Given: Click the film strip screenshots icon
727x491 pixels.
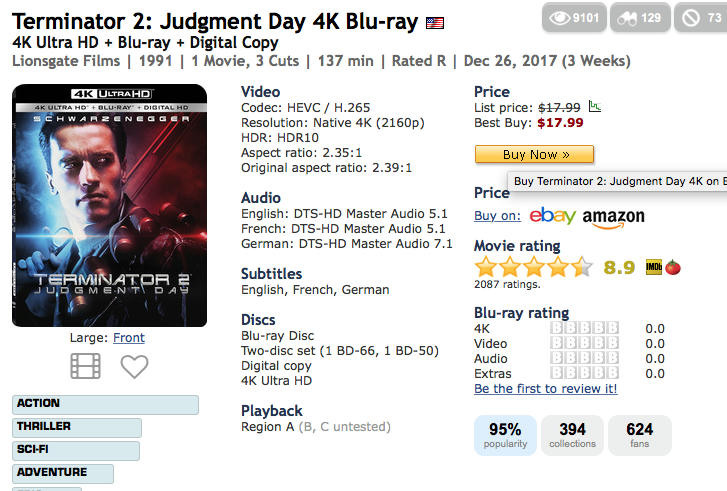Looking at the screenshot, I should [x=85, y=366].
